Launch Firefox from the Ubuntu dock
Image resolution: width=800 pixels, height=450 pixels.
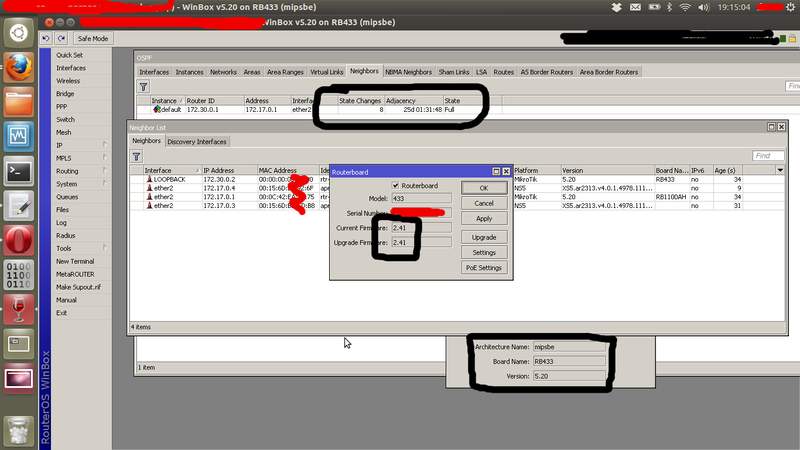19,67
